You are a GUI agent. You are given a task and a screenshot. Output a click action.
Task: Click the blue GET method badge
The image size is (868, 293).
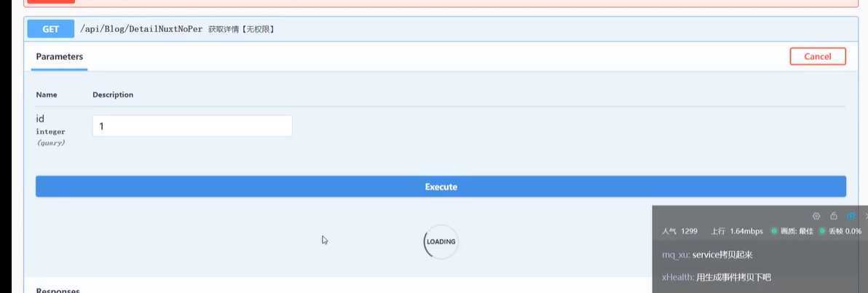click(50, 29)
